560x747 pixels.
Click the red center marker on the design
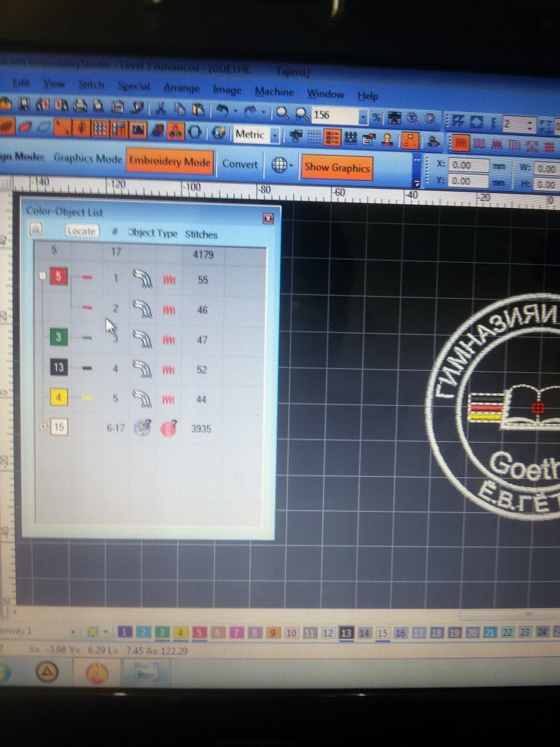pyautogui.click(x=539, y=408)
